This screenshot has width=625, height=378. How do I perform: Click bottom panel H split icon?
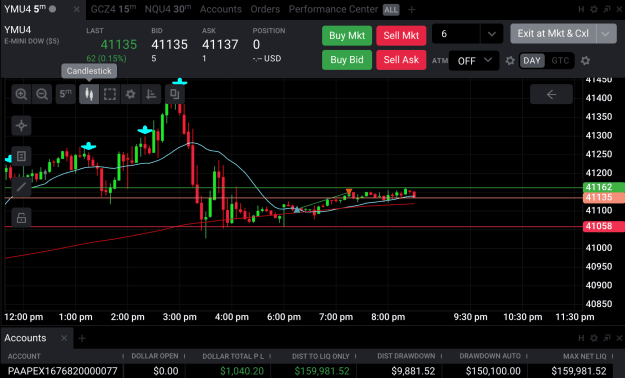581,338
